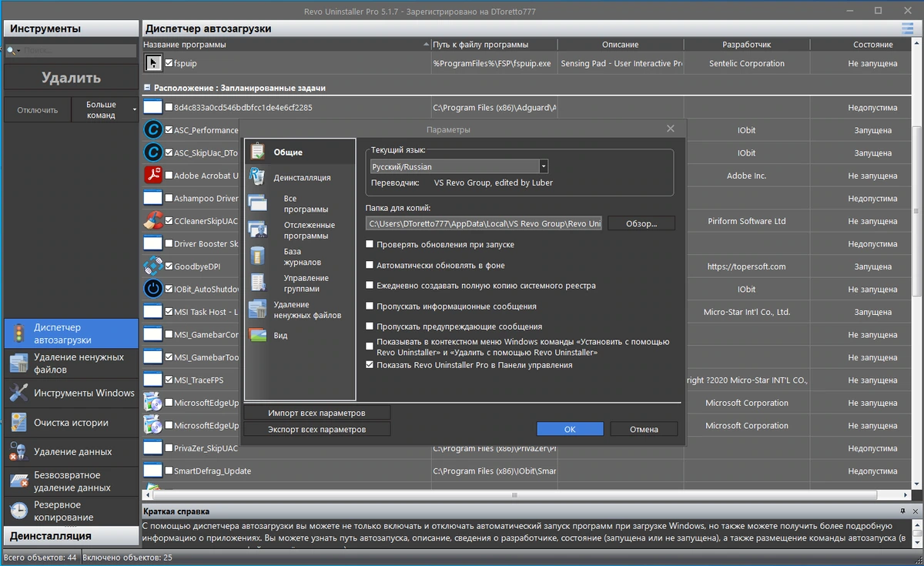Viewport: 924px width, 566px height.
Task: Click the pin icon in Краткая справка panel
Action: 902,511
